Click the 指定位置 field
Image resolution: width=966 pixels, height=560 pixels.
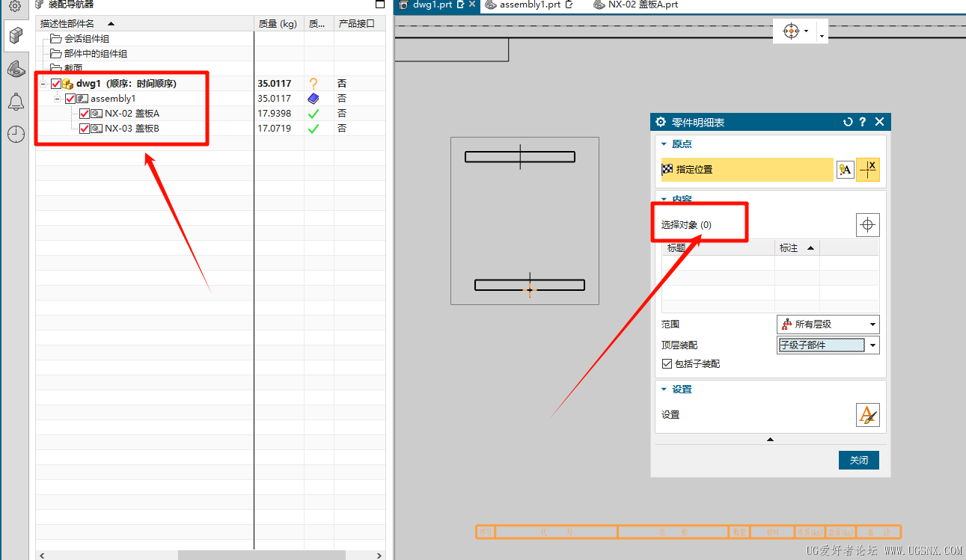coord(747,170)
